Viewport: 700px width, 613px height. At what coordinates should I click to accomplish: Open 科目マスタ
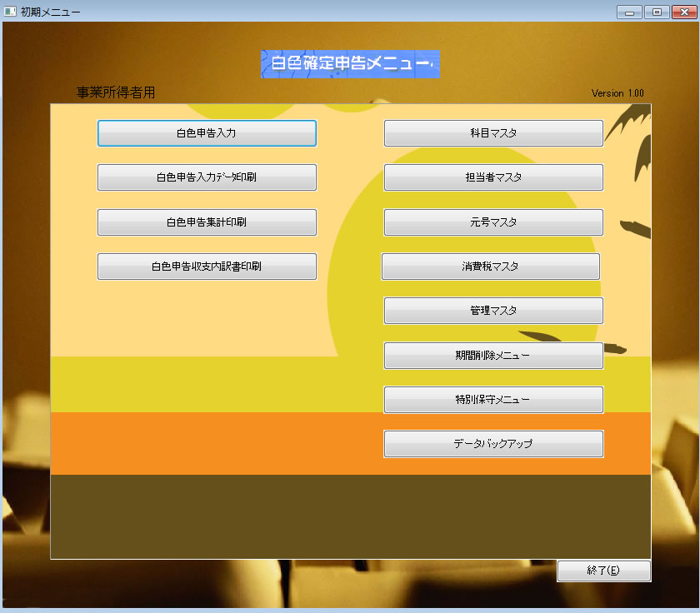point(493,133)
